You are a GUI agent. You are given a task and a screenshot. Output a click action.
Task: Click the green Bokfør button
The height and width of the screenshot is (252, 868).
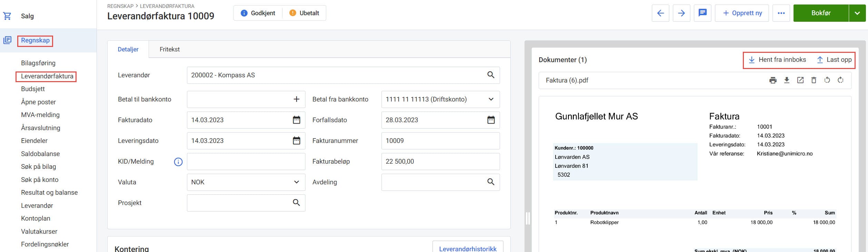pos(821,13)
